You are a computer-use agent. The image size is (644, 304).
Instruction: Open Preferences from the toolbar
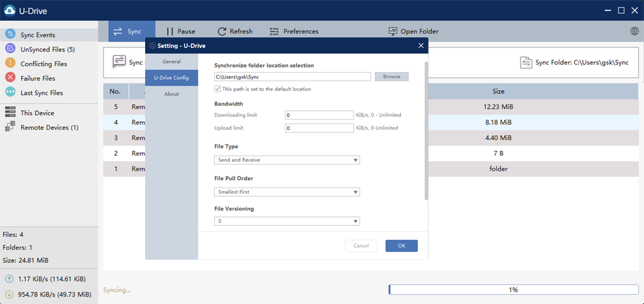coord(294,31)
